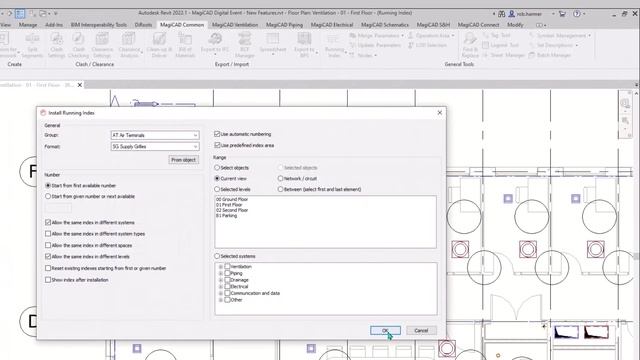The height and width of the screenshot is (360, 640).
Task: Click the Clearance Analysis tool
Action: pos(129,45)
